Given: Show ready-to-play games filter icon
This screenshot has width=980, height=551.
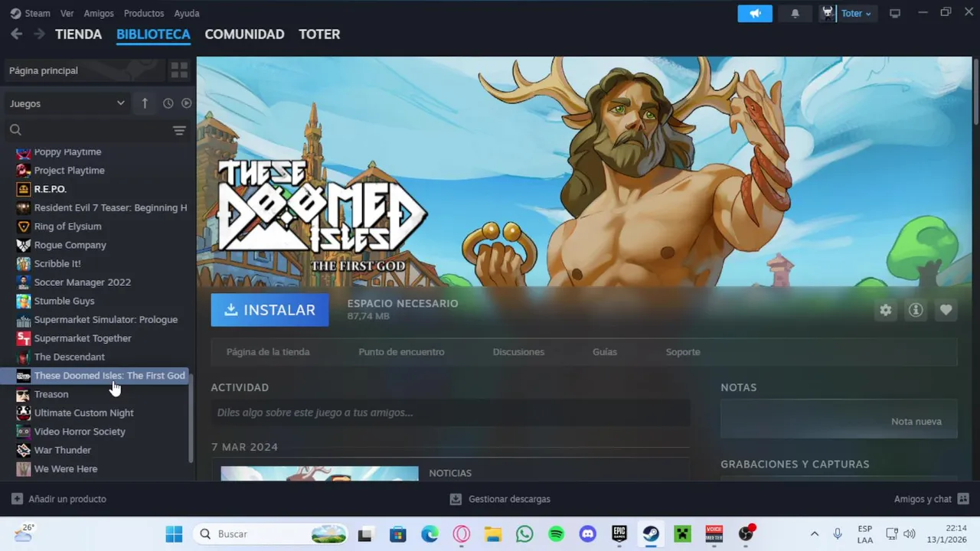Looking at the screenshot, I should (x=186, y=103).
